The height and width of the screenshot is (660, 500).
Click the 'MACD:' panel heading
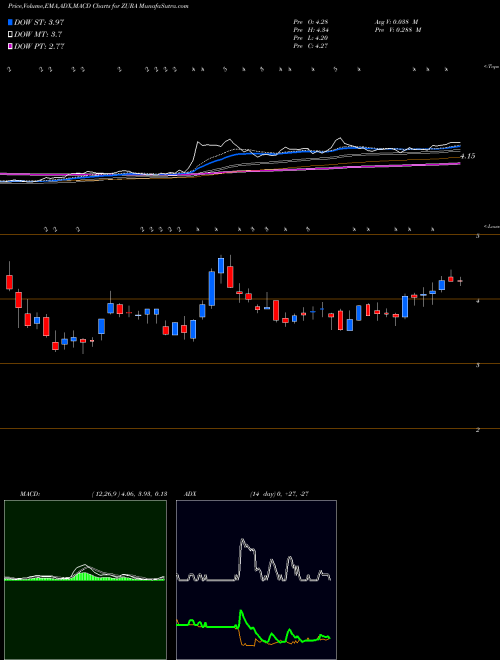point(30,494)
